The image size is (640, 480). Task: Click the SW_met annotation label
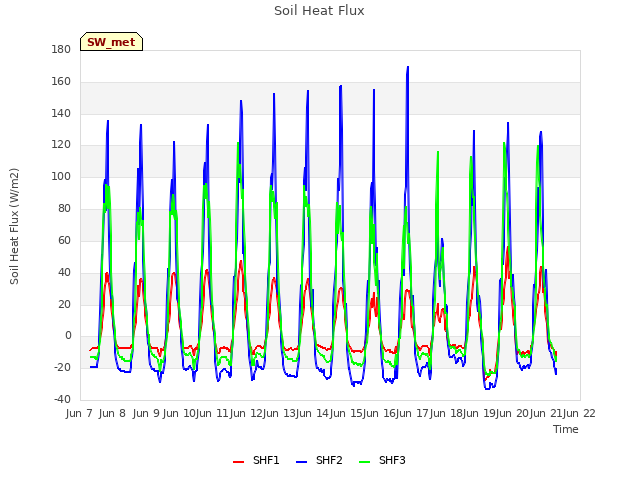111,42
